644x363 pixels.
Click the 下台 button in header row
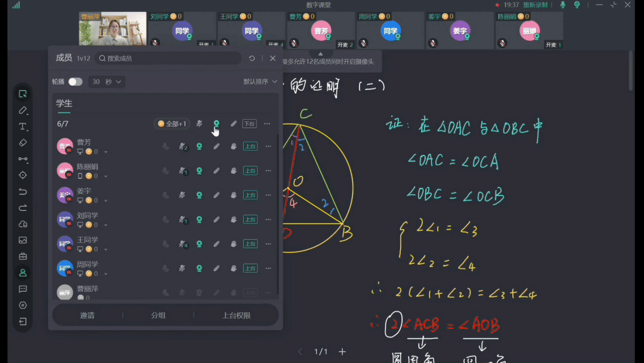(249, 123)
